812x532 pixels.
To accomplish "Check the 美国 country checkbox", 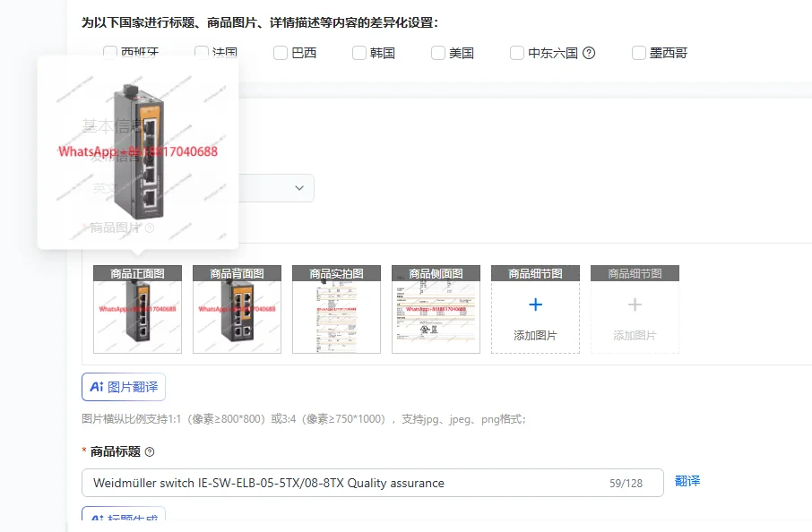I will tap(438, 53).
